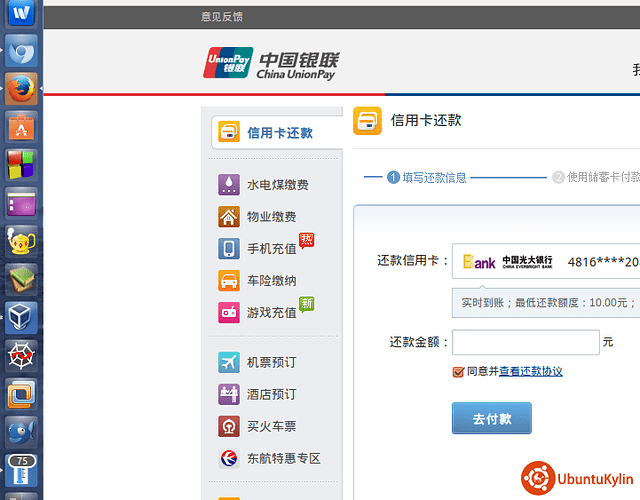Screen dimensions: 640x500
Task: Open Firefox from the dock
Action: coord(21,89)
